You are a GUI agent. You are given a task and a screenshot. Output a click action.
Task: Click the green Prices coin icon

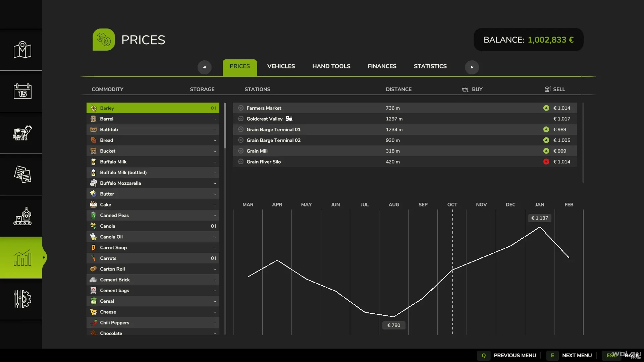tap(104, 40)
